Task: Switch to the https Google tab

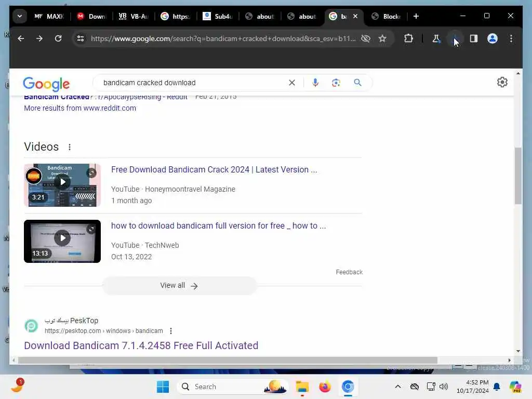Action: 176,16
